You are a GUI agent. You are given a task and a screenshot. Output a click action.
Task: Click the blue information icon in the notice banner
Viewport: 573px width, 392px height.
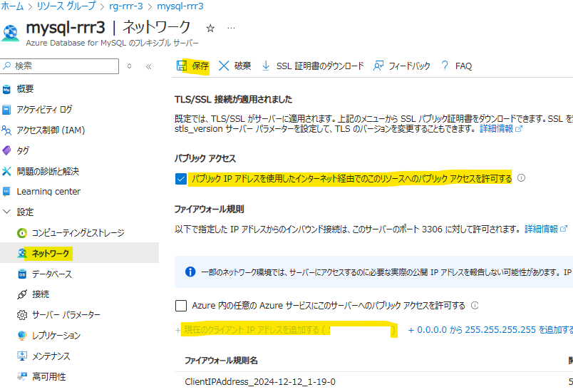190,272
